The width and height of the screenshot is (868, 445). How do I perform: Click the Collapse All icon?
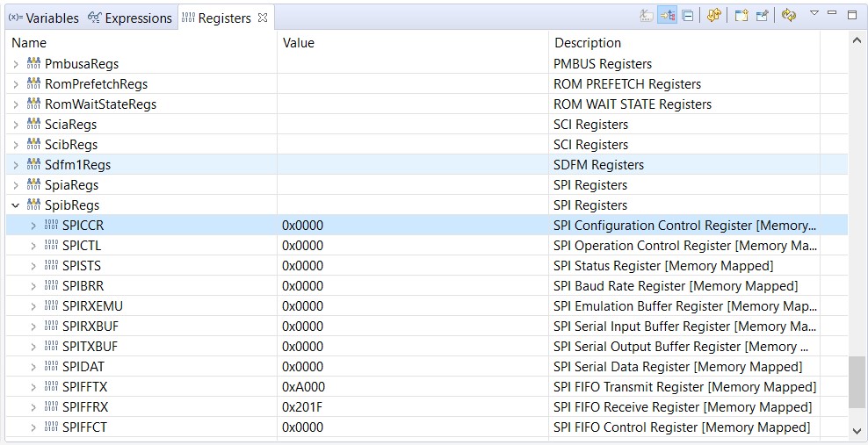688,16
